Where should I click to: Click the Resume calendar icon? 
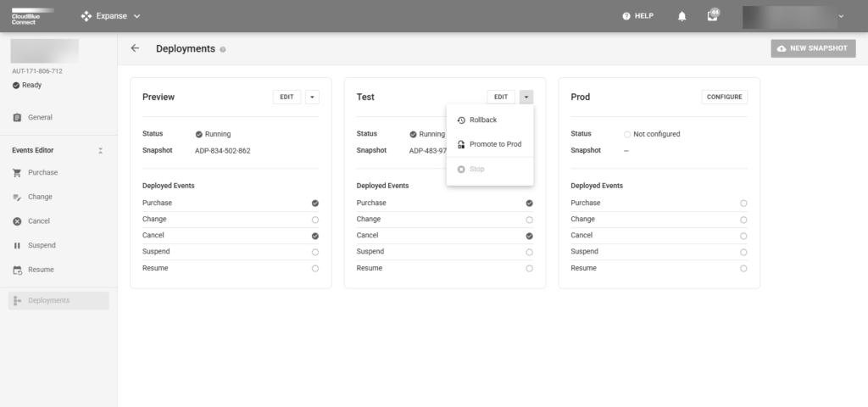[x=17, y=270]
